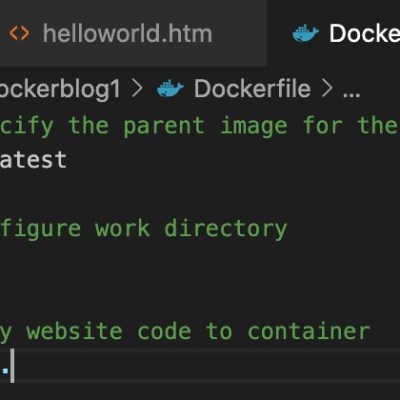
Task: Click the chevron after Dockerfile breadcrumb
Action: 327,89
